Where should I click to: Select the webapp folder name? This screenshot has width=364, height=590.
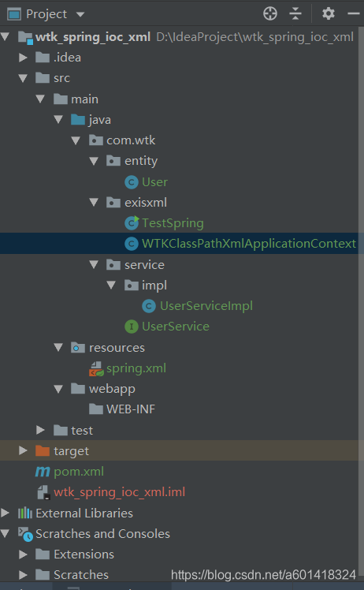112,389
